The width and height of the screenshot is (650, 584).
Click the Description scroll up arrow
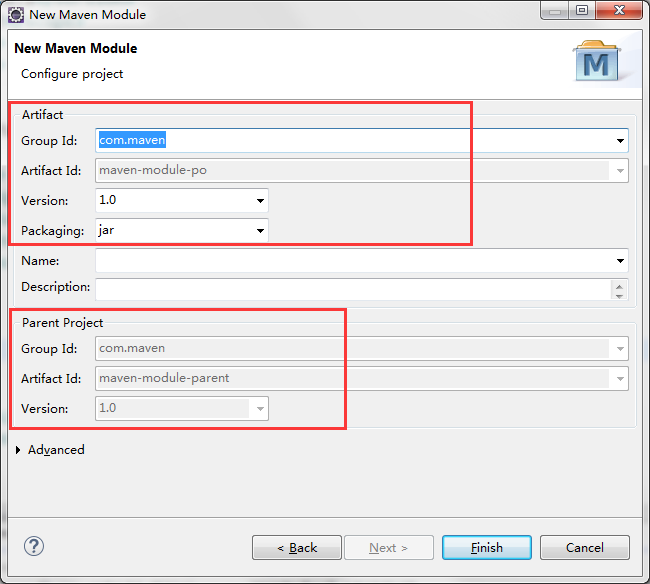tap(619, 286)
